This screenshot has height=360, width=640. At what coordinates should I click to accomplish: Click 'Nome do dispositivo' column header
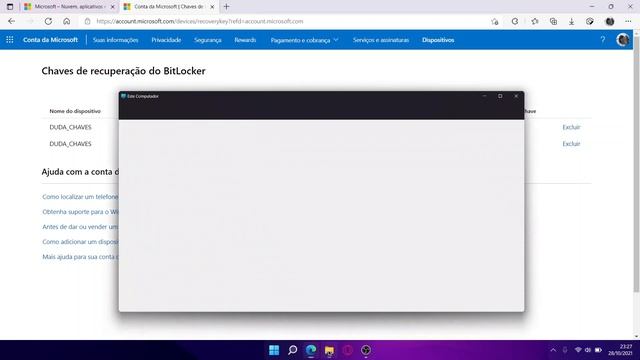coord(75,111)
